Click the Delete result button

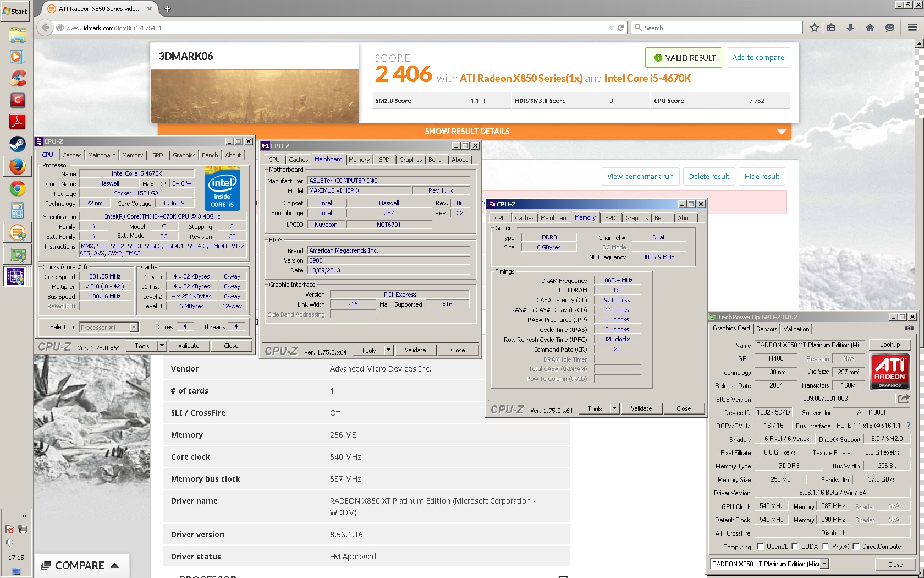tap(709, 176)
